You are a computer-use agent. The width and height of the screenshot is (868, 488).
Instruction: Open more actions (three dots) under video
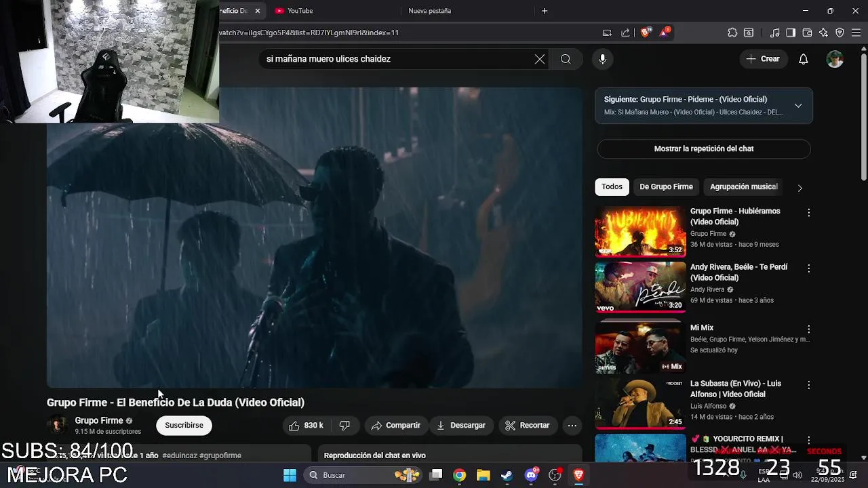572,426
